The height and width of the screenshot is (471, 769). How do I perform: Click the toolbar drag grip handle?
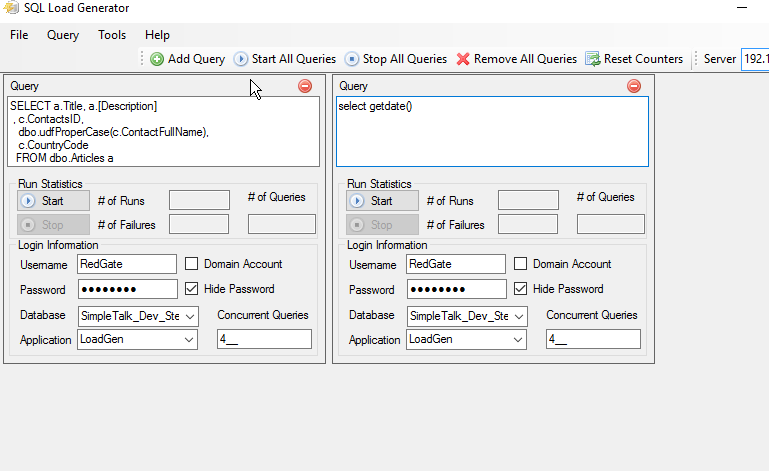click(142, 59)
